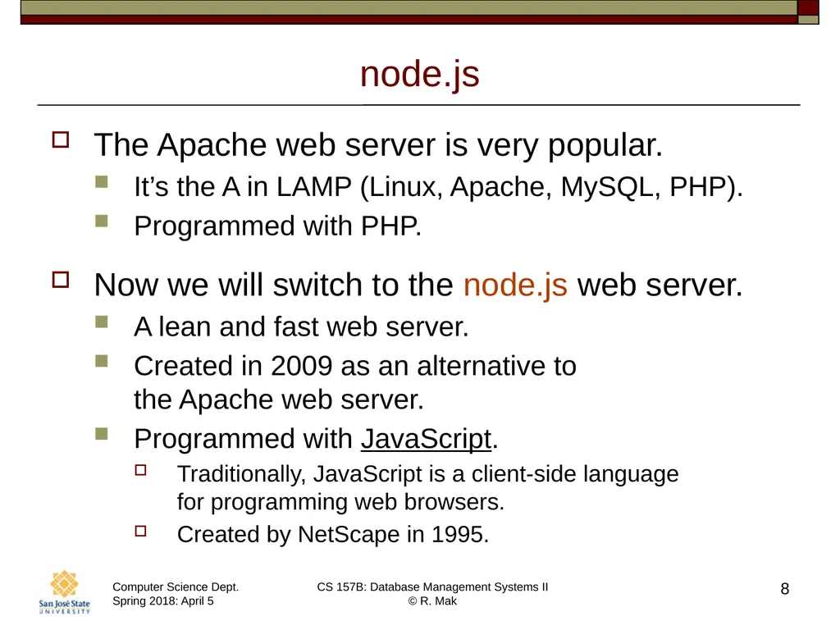This screenshot has height=630, width=840.
Task: Click 'Traditionally, JavaScript is a client-side language'
Action: click(x=427, y=474)
